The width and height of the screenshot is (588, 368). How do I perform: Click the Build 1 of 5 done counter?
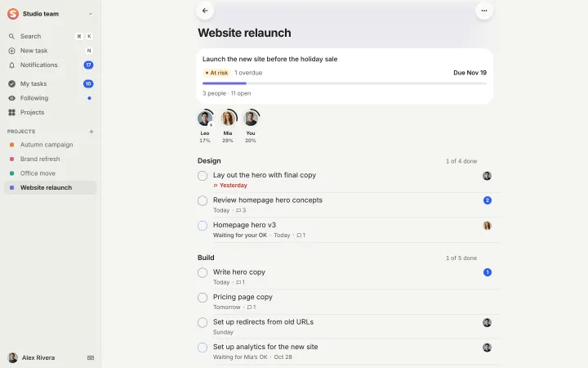[461, 258]
